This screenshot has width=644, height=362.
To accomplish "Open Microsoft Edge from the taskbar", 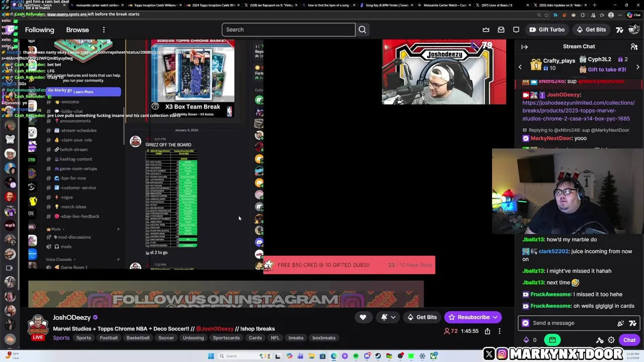I will pos(334,356).
